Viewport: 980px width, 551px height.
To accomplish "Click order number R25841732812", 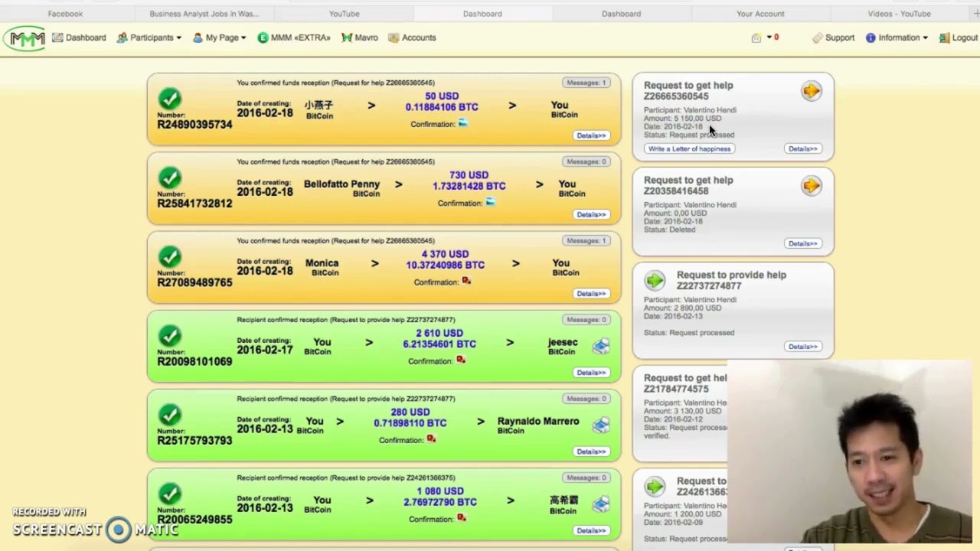I will (194, 204).
